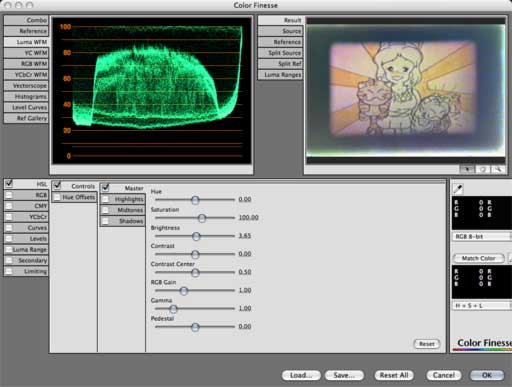Enable the Secondary checkbox

9,260
